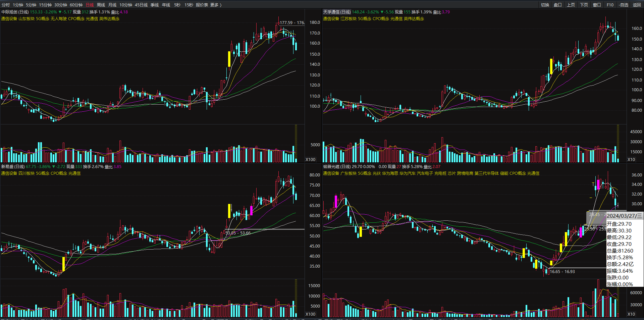Click the 无人驾驶 tag under 中际旭创

(59, 19)
